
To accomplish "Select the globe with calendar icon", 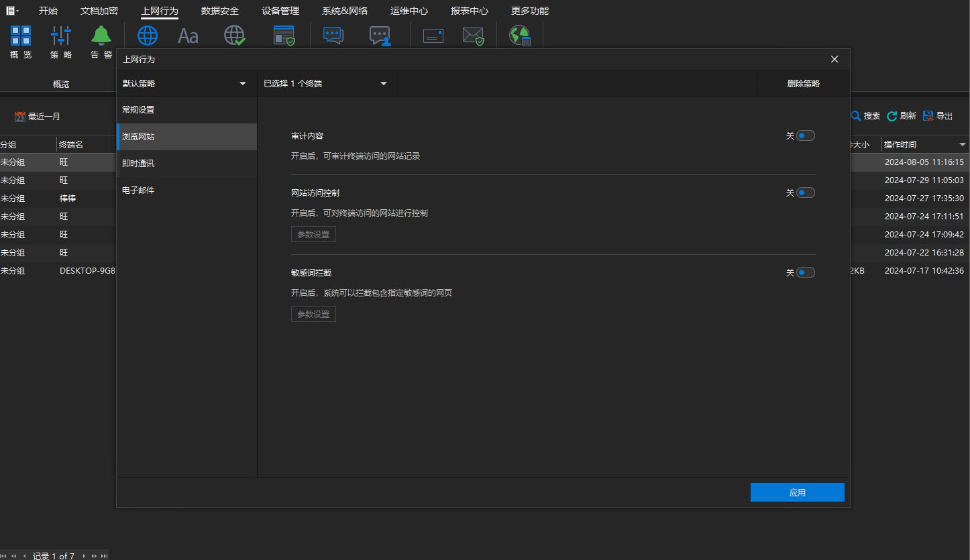I will [x=520, y=36].
